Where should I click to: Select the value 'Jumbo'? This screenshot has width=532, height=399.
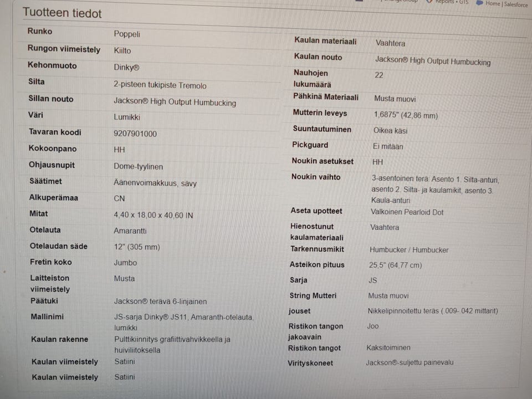(x=126, y=263)
